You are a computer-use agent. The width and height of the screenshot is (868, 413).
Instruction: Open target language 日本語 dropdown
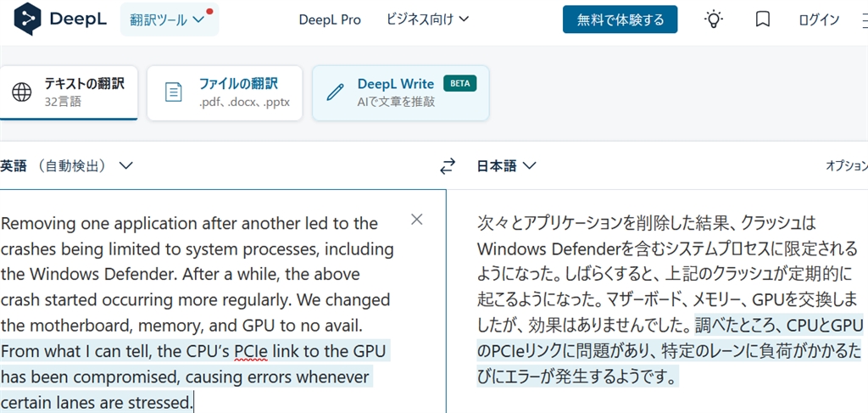click(507, 165)
